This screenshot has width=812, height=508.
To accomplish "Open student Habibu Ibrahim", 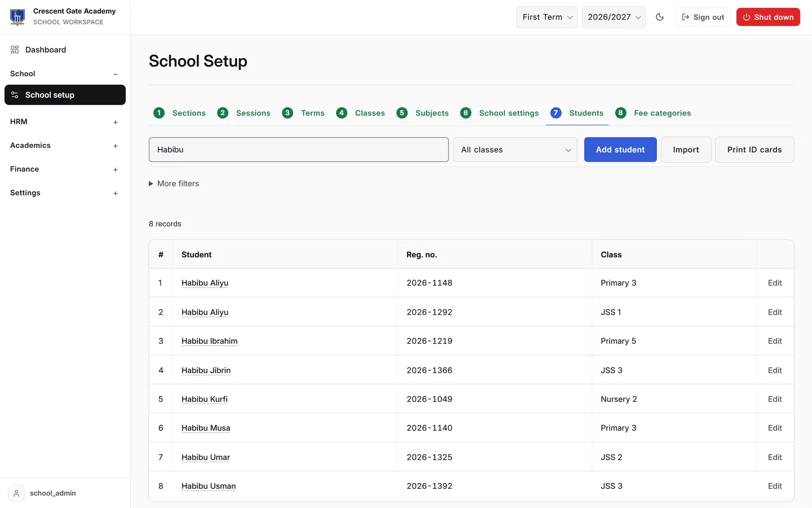I will (x=209, y=341).
